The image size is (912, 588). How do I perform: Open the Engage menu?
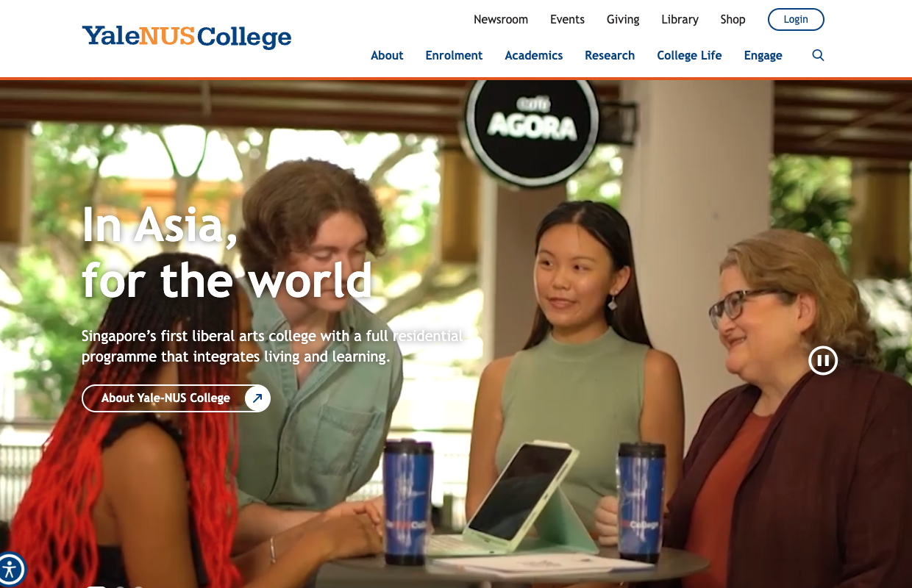click(763, 55)
